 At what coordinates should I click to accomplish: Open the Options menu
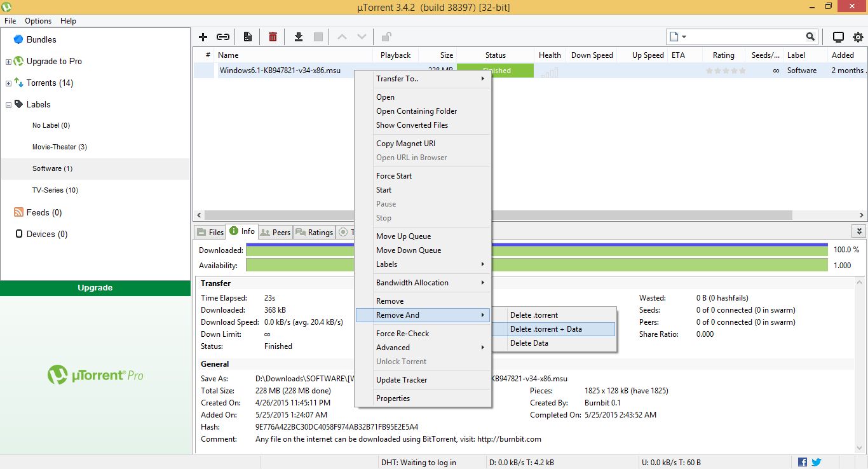coord(38,21)
